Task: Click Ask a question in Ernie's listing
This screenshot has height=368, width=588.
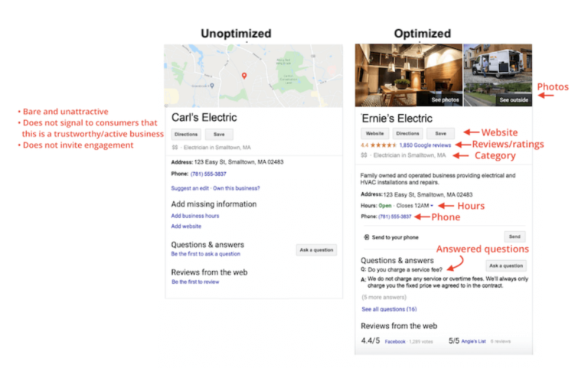Action: [506, 265]
